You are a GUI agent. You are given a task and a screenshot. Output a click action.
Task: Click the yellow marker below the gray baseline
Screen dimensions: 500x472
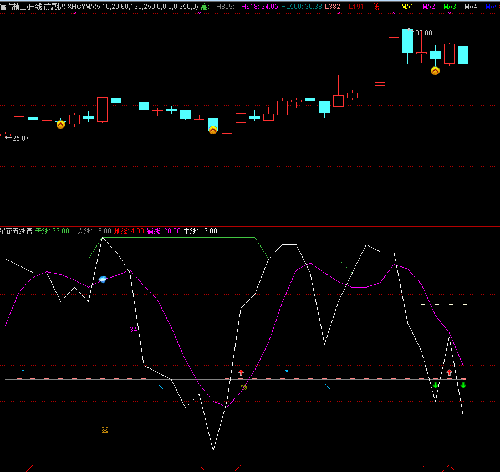point(244,387)
